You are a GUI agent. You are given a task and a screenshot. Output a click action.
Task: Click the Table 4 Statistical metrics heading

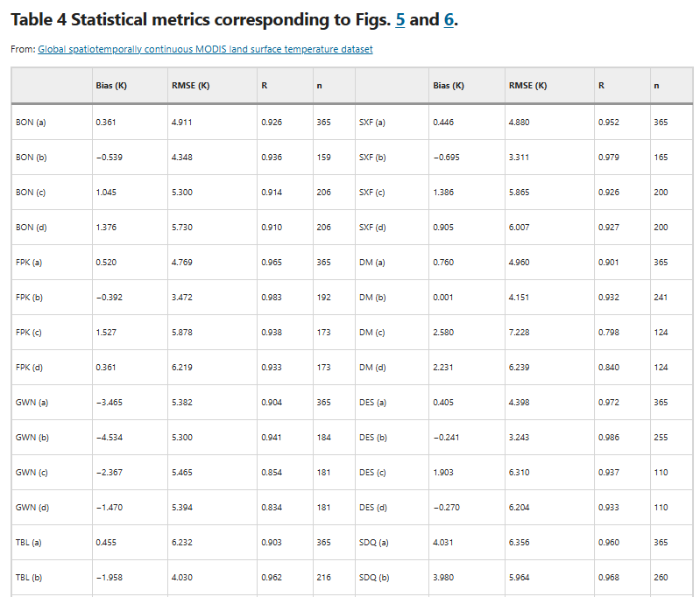click(x=202, y=19)
